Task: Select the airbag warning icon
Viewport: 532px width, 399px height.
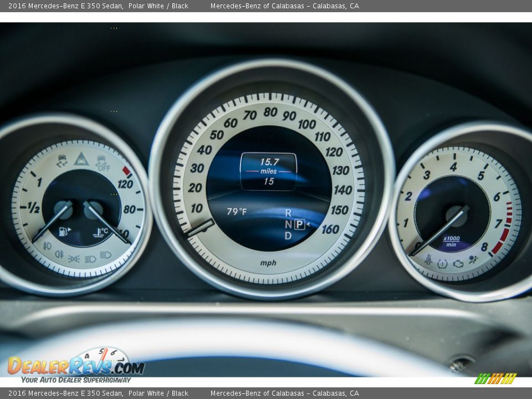Action: [x=473, y=259]
